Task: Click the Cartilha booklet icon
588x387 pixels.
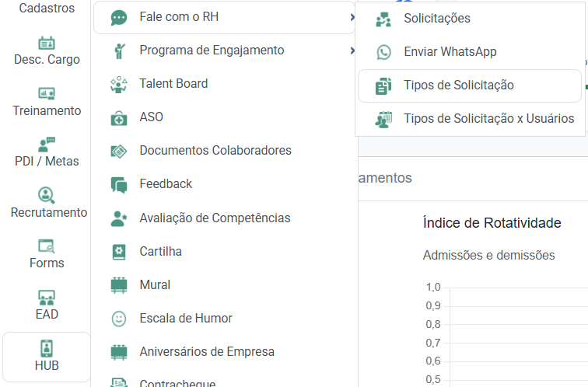Action: pos(119,252)
